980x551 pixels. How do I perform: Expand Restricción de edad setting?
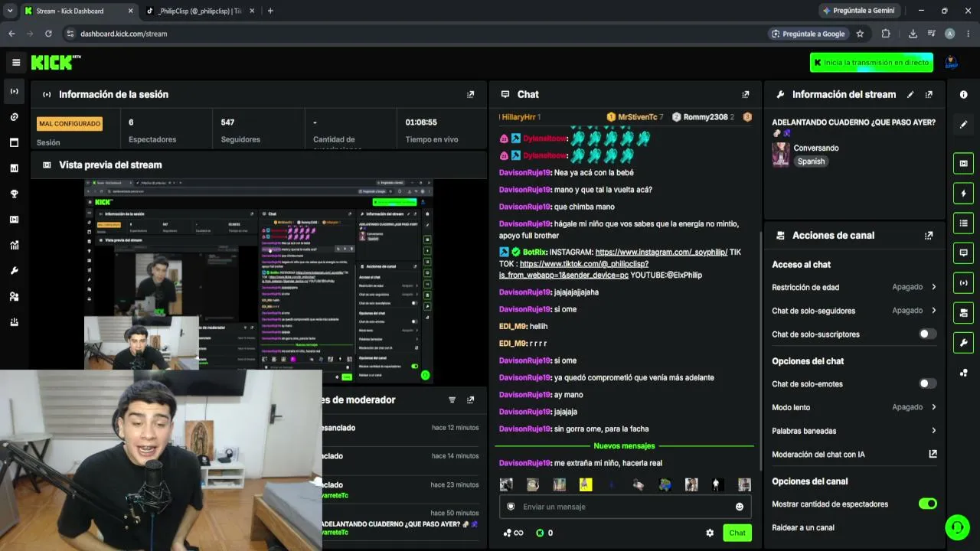(854, 287)
